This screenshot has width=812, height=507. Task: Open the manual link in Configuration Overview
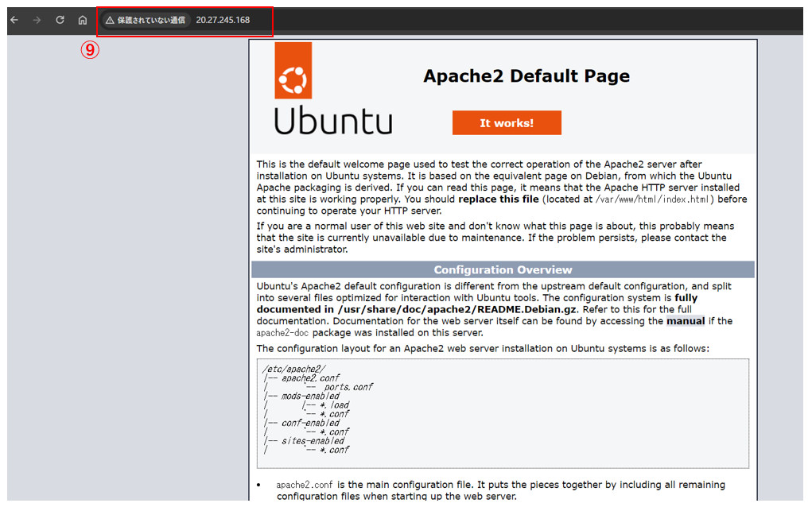tap(685, 321)
